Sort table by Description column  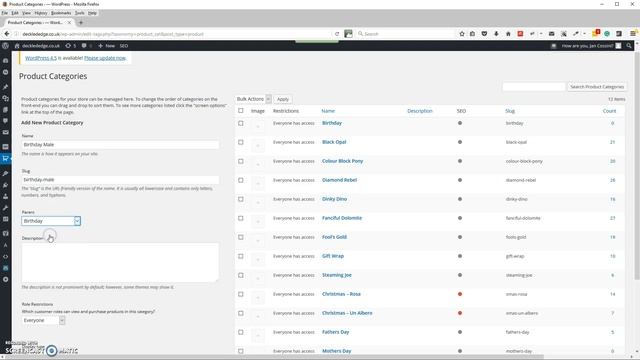(420, 111)
